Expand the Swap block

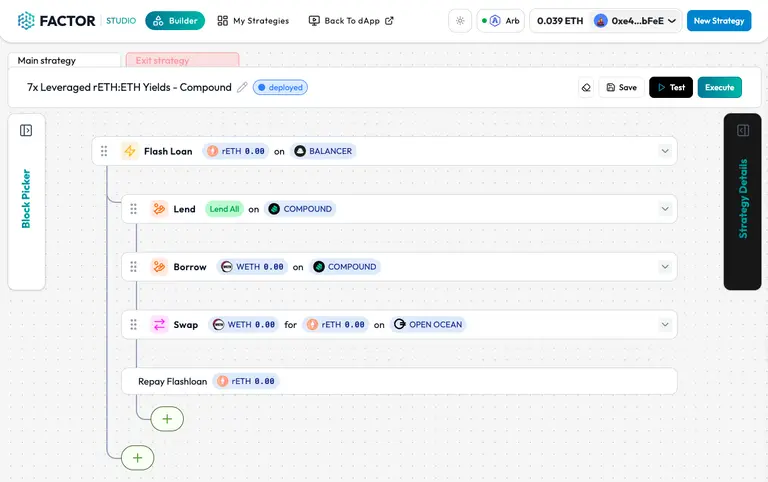665,324
